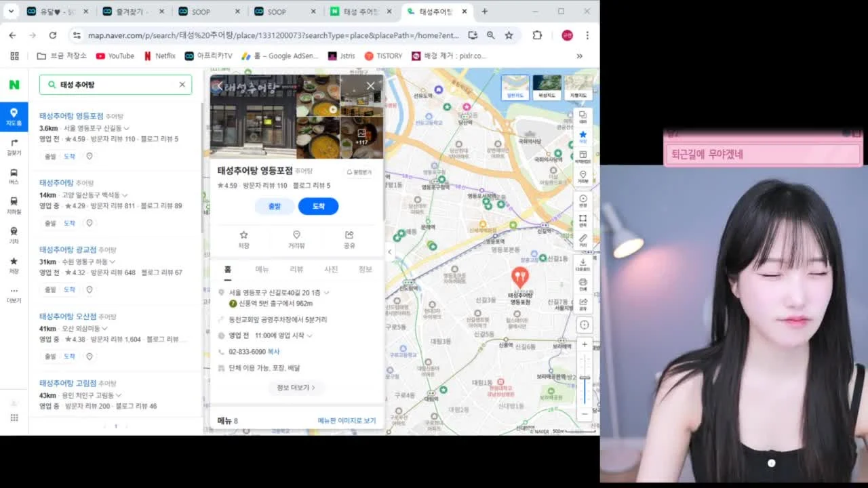868x488 pixels.
Task: Collapse the side panel with arrow handle
Action: pyautogui.click(x=389, y=251)
